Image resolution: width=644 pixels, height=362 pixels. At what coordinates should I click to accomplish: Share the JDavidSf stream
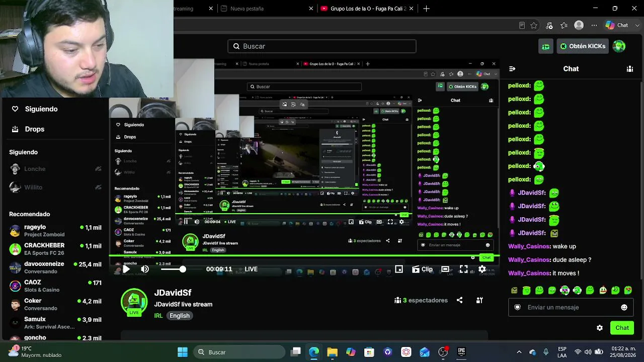coord(459,300)
